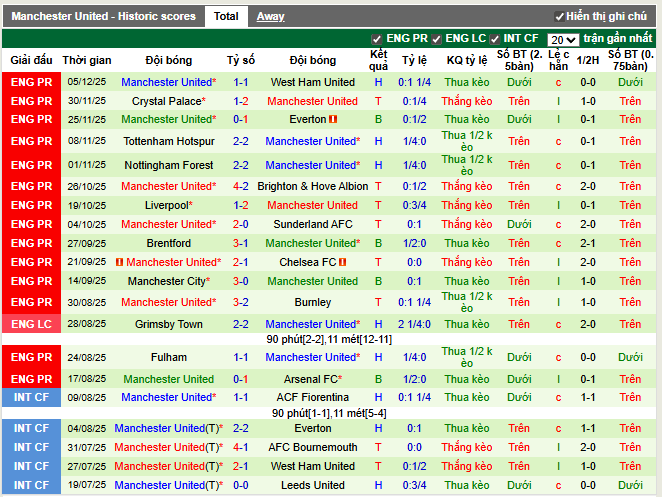Select the INT CF league cell on 09/08/25
Image resolution: width=662 pixels, height=497 pixels.
pos(32,397)
